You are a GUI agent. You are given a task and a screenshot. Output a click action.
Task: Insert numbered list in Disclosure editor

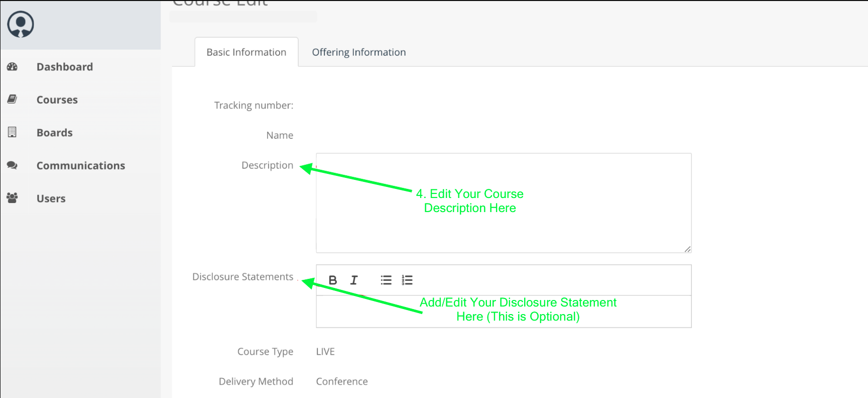(x=407, y=280)
